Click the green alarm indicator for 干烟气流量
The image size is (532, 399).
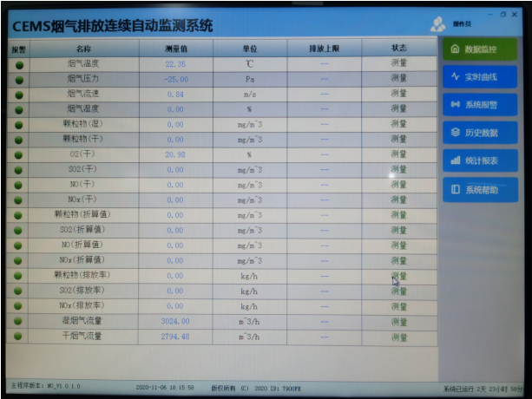[x=18, y=337]
